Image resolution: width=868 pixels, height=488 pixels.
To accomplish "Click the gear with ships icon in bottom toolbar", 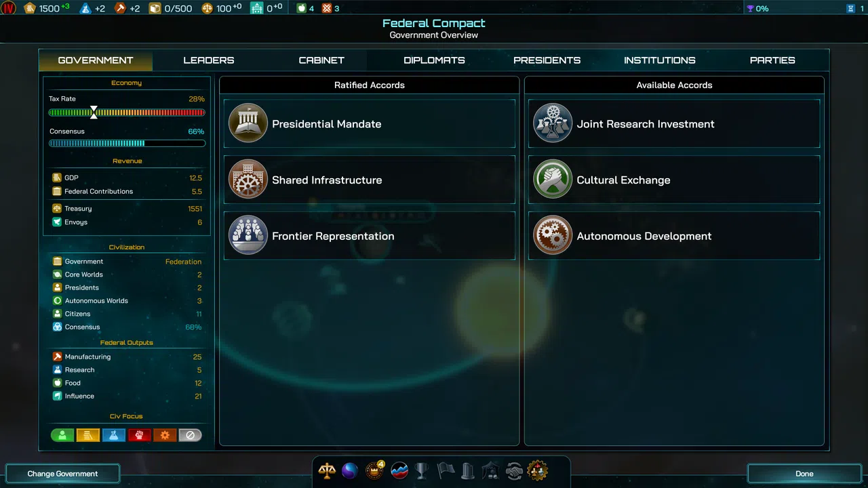I will [x=538, y=470].
